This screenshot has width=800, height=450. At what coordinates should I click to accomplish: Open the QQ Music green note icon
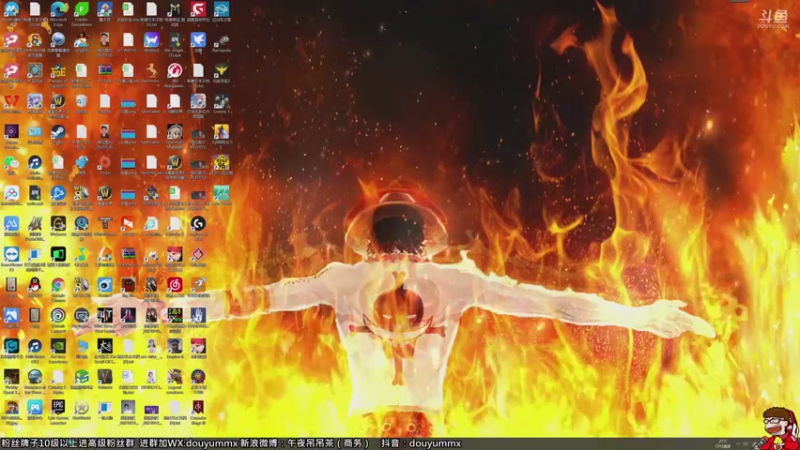coord(82,254)
